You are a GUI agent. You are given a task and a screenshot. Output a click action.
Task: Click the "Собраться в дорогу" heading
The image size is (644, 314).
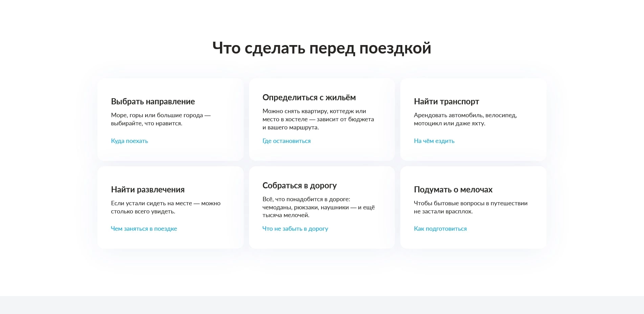pos(299,186)
